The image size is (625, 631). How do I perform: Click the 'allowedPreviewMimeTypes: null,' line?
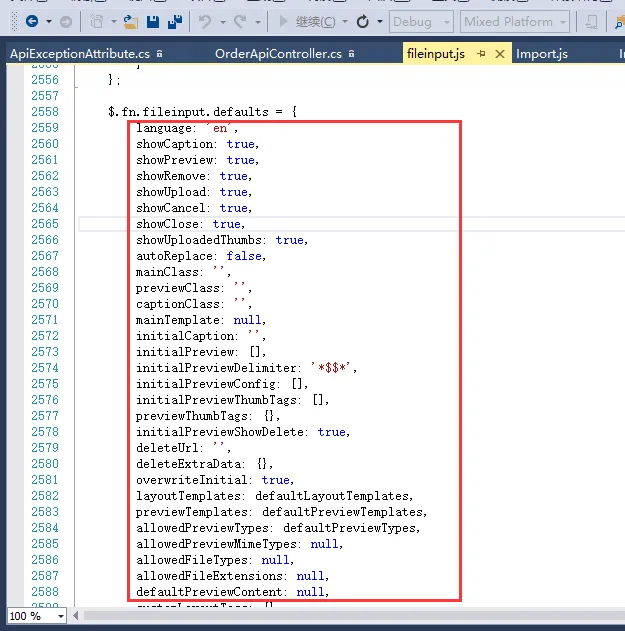click(x=239, y=544)
